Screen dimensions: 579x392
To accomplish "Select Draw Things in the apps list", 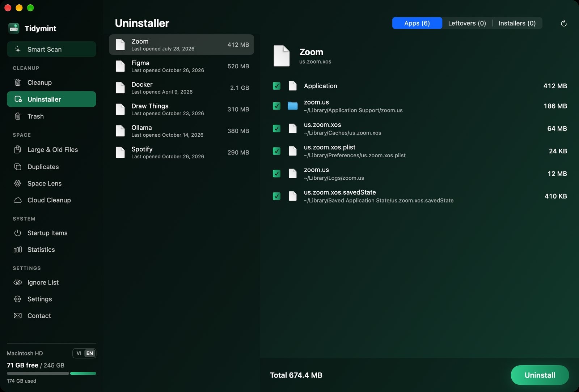I will 181,109.
